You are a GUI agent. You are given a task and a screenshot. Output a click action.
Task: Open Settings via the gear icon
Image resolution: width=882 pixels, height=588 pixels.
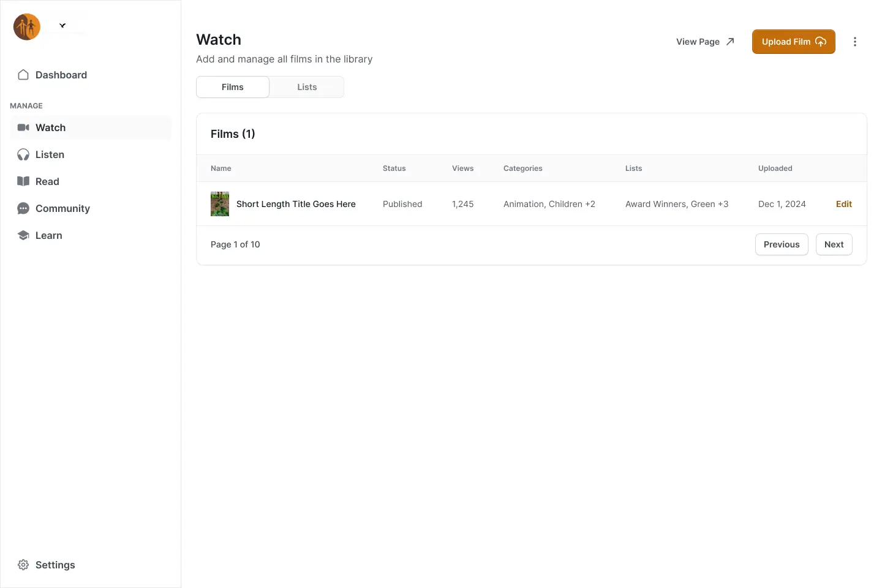click(23, 565)
